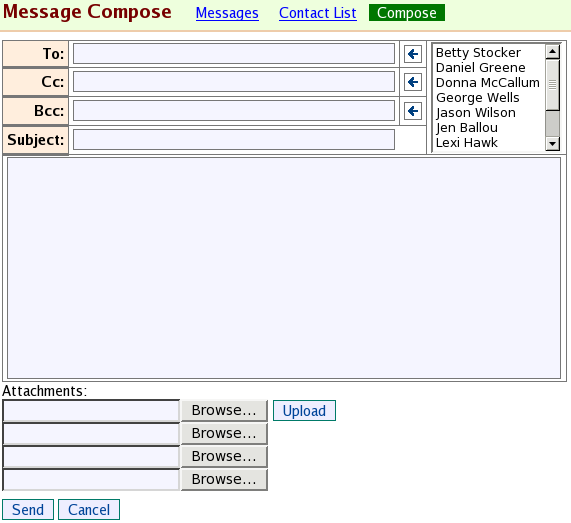The height and width of the screenshot is (523, 571).
Task: Upload the selected attachments
Action: 304,410
